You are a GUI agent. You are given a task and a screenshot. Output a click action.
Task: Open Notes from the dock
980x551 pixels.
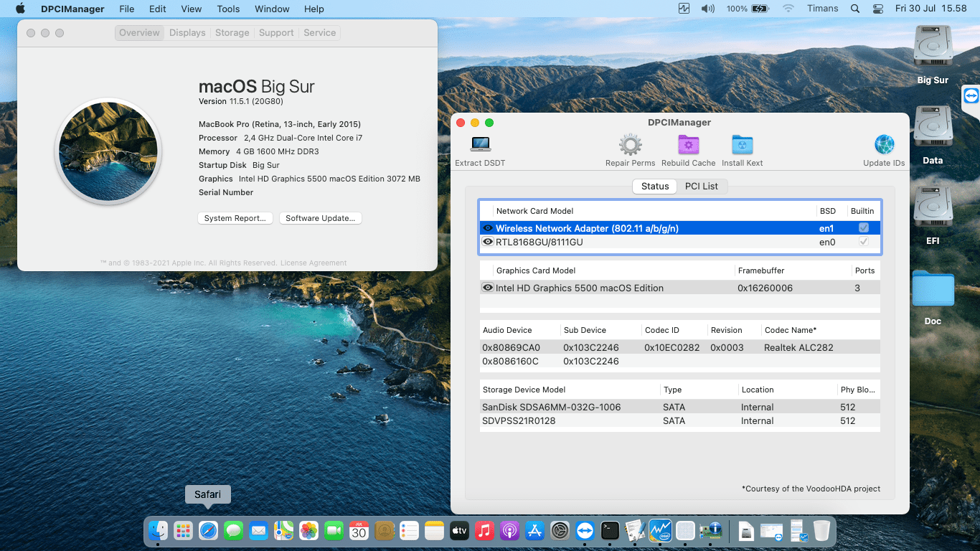(x=434, y=531)
